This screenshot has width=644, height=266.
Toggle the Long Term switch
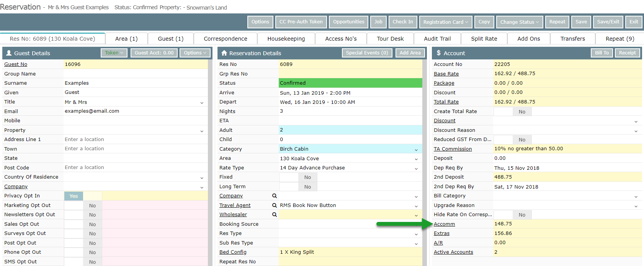point(298,187)
